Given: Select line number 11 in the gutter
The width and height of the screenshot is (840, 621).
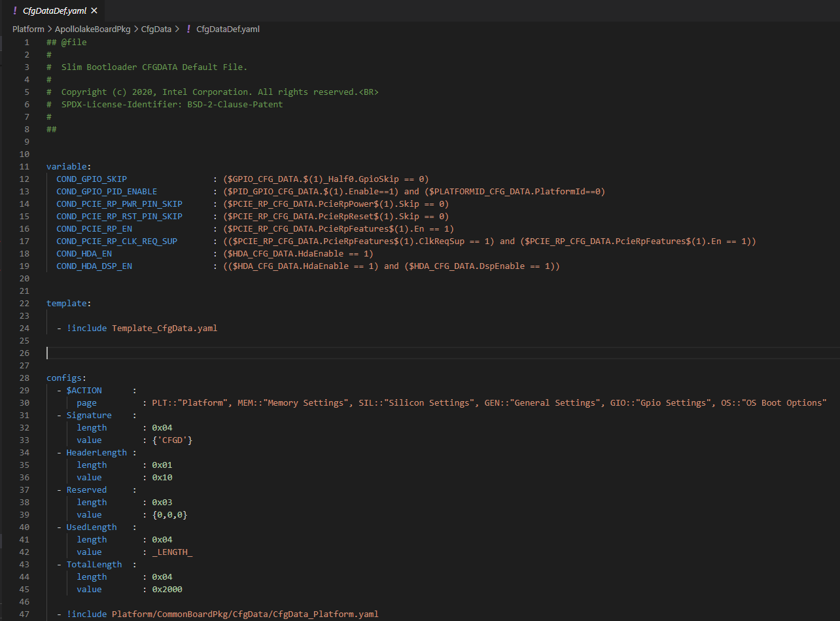Looking at the screenshot, I should point(24,166).
